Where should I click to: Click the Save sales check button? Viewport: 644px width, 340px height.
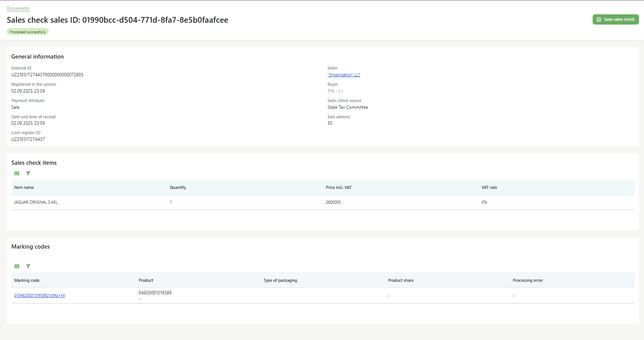coord(615,20)
